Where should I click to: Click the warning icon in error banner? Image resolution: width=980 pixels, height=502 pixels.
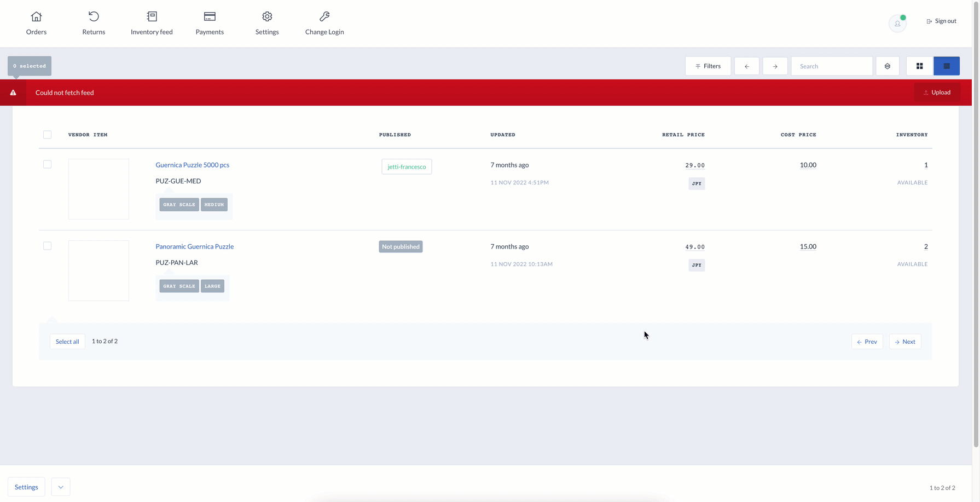pos(13,93)
